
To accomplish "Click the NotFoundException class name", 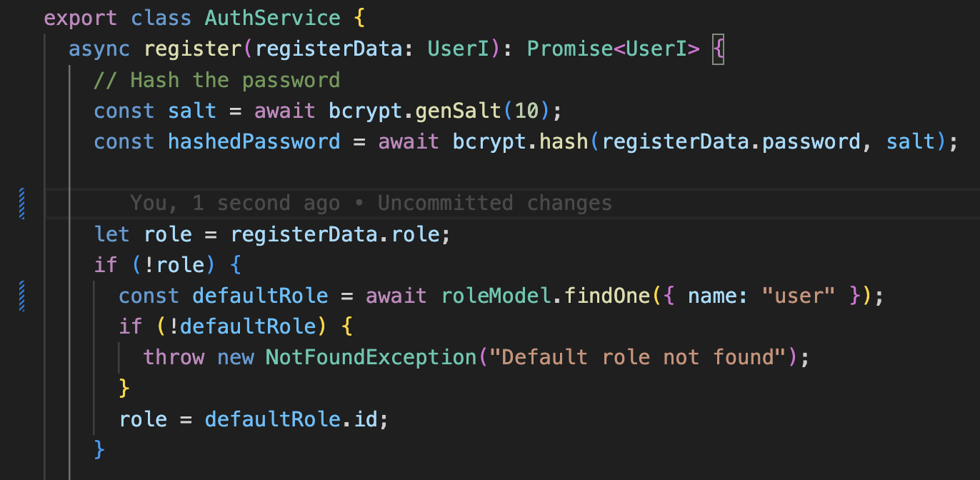I will click(x=371, y=356).
